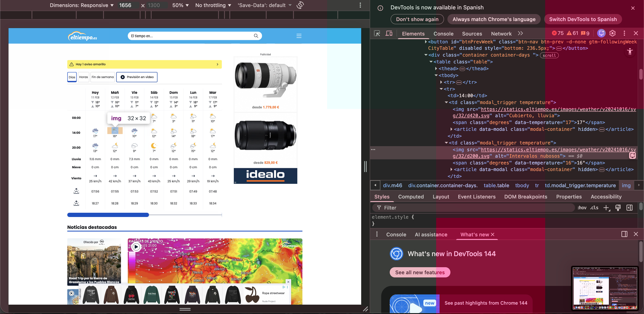Click the new style rule plus icon
Screen dimensions: 644x314
point(606,208)
